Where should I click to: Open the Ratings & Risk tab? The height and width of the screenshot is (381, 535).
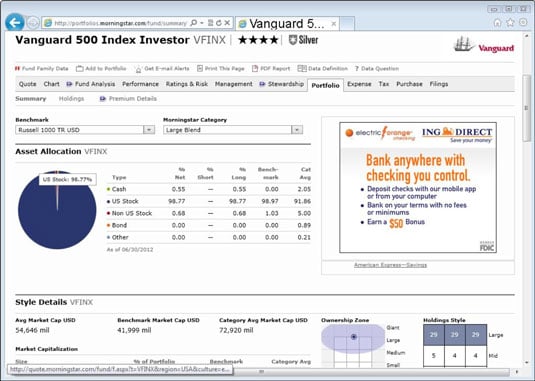click(x=187, y=84)
